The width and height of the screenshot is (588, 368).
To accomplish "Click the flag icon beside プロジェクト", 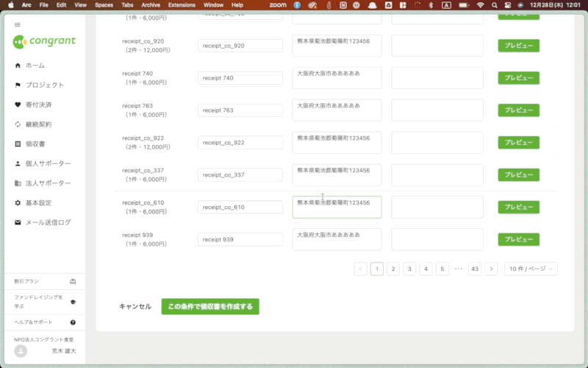I will (18, 85).
